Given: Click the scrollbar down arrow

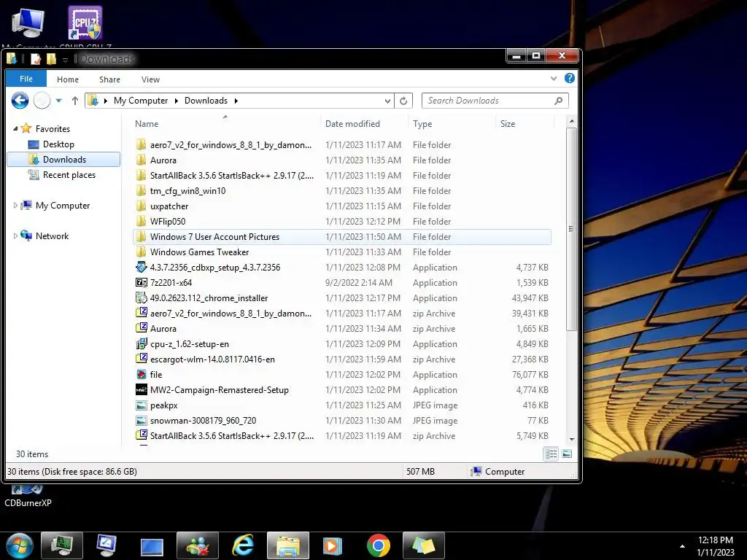Looking at the screenshot, I should tap(572, 439).
